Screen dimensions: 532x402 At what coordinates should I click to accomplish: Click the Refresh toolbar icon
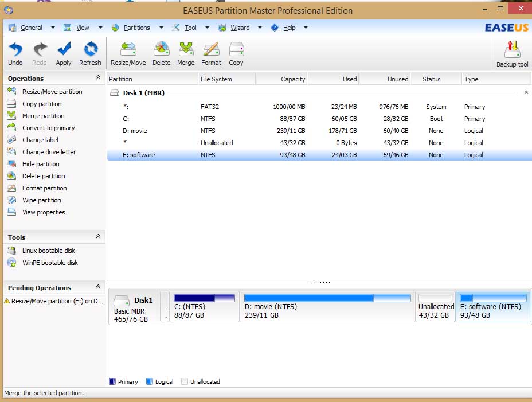coord(90,53)
